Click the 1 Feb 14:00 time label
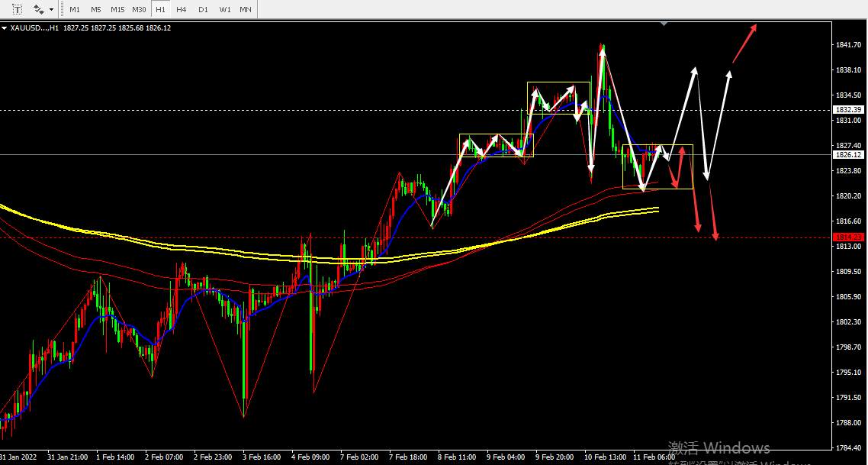The image size is (868, 465). pos(115,457)
